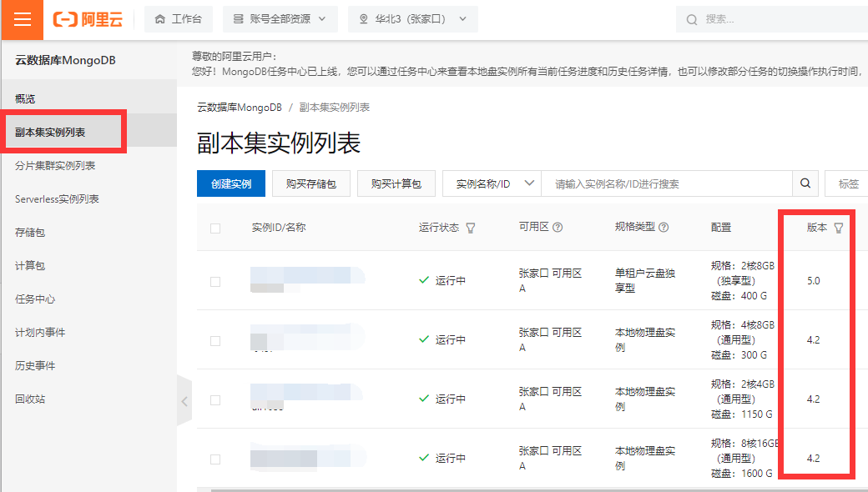
Task: Expand the 实例名称/ID search type dropdown
Action: coord(492,183)
